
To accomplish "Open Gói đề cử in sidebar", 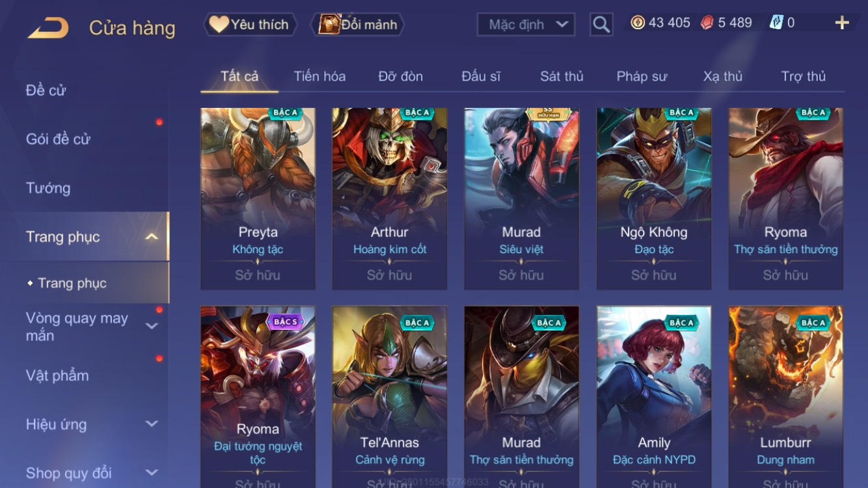I will [x=58, y=139].
